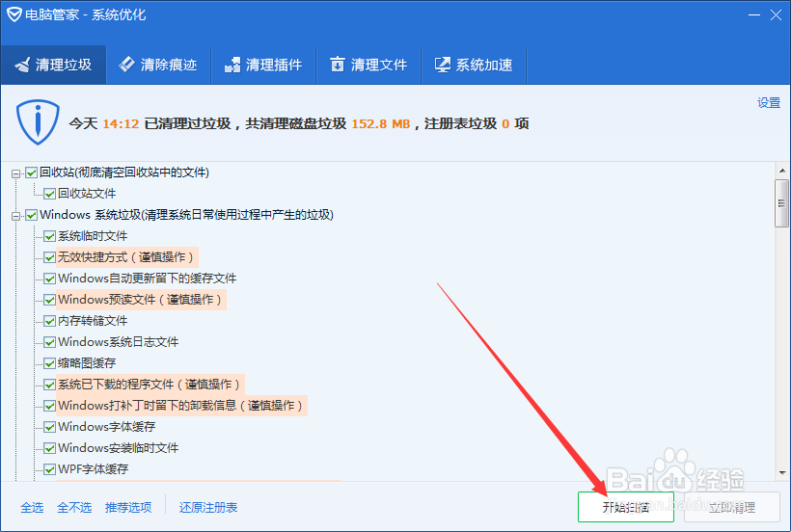Click the scrollbar up arrow
Viewport: 791px width, 532px height.
click(x=782, y=171)
